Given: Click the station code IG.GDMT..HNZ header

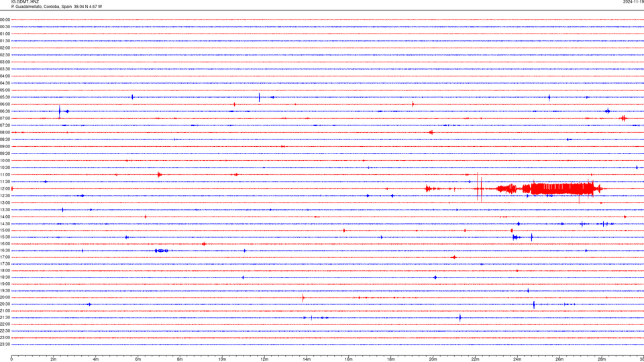Looking at the screenshot, I should point(25,2).
